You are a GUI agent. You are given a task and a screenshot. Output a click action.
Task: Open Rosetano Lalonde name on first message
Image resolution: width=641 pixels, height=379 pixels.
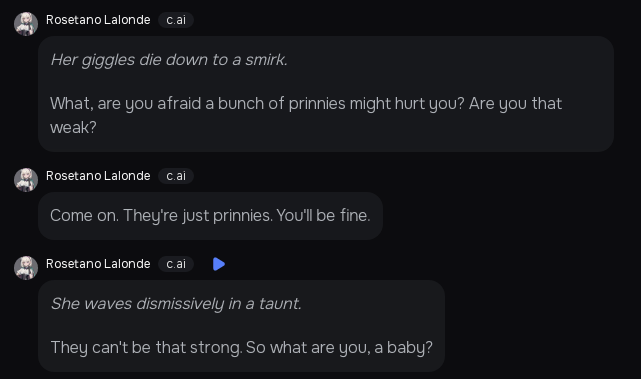98,20
